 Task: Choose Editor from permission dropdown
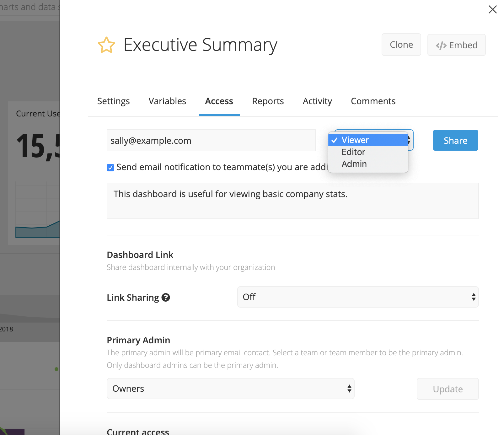[368, 152]
